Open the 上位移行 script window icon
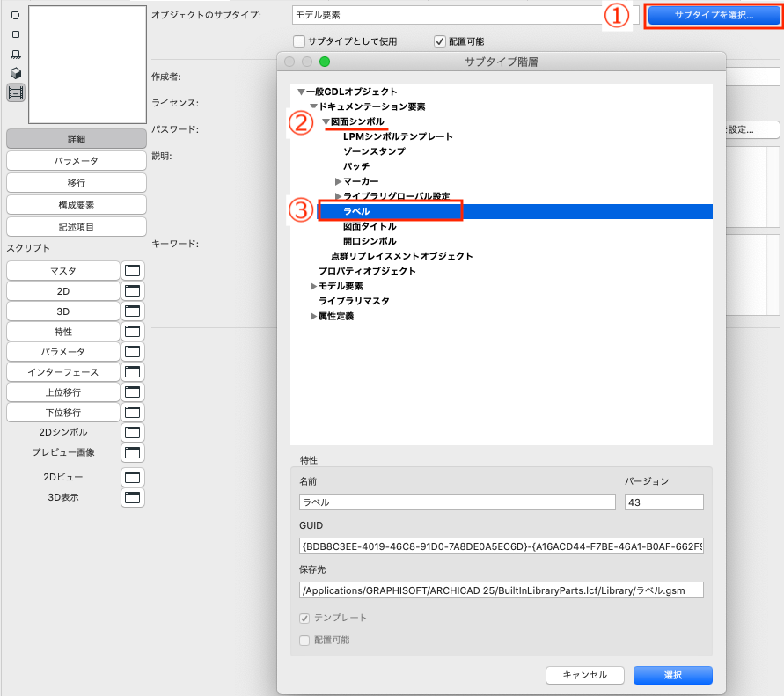Viewport: 784px width, 696px height. (133, 392)
